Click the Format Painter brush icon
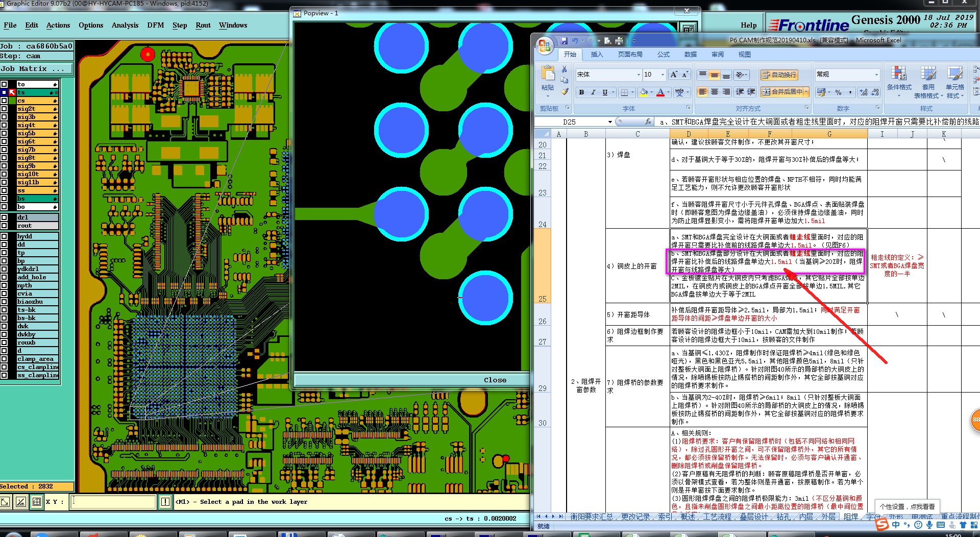 tap(565, 92)
